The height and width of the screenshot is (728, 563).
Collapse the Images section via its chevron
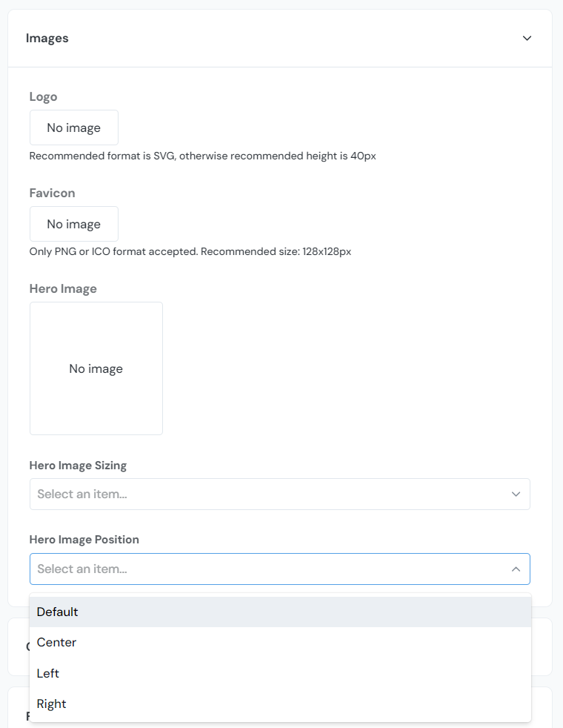coord(527,38)
